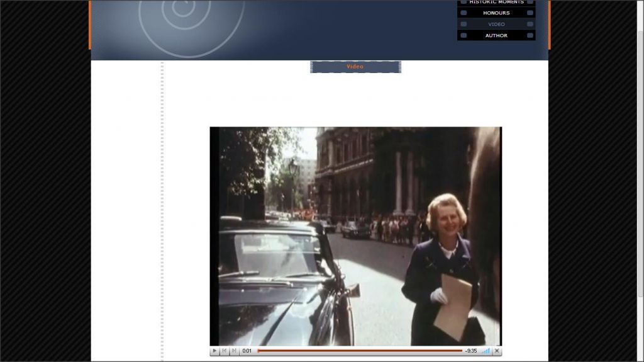Open the HISTORIC MOMENTS menu item

point(496,2)
